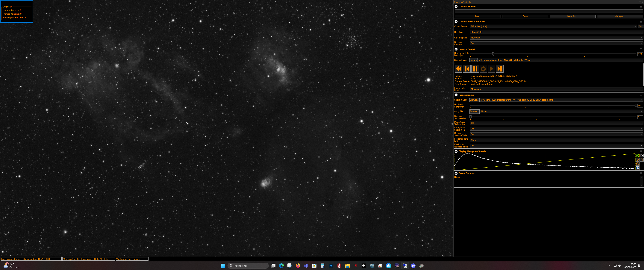
Task: Open the Background Subtraction dropdown
Action: pos(556,129)
